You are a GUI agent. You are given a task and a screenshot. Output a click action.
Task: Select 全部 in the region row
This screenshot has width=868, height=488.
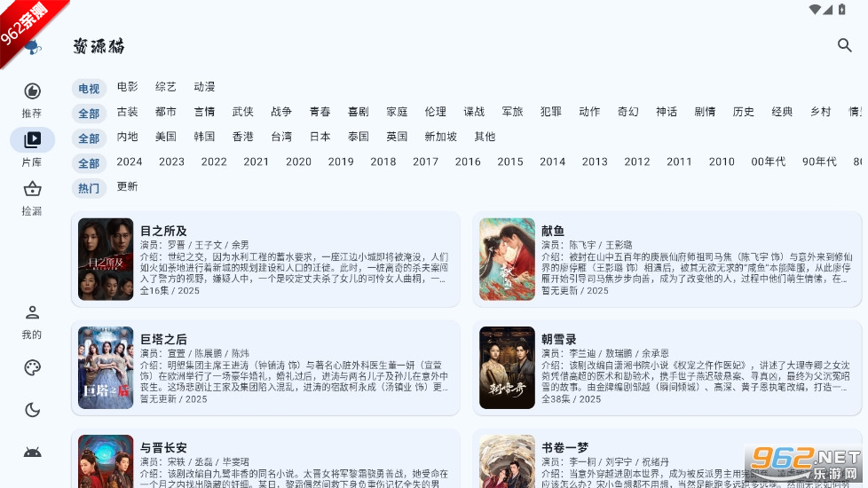tap(89, 138)
